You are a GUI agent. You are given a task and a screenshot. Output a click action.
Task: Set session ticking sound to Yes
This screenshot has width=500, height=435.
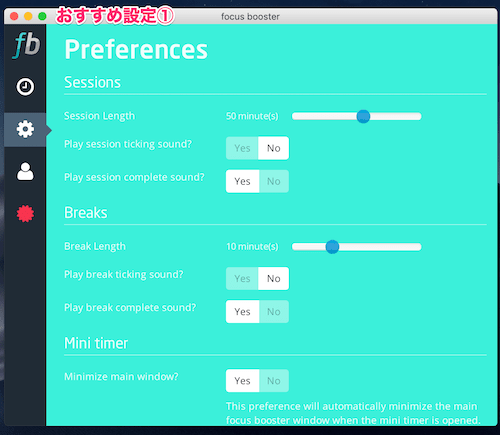tap(242, 148)
